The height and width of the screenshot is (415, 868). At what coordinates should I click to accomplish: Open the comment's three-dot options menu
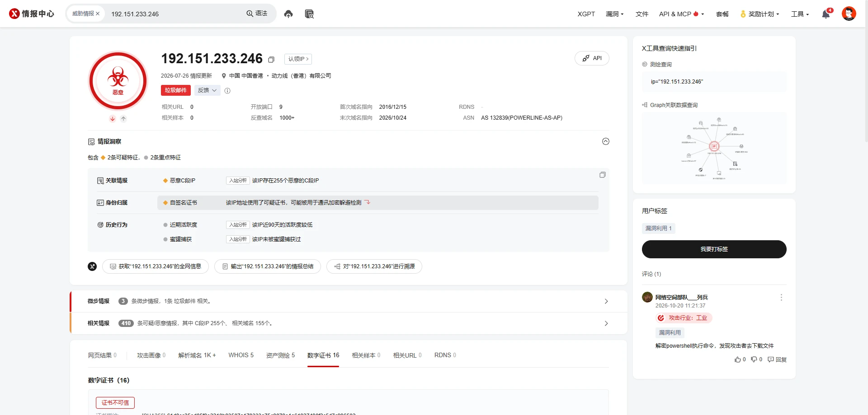pyautogui.click(x=781, y=297)
